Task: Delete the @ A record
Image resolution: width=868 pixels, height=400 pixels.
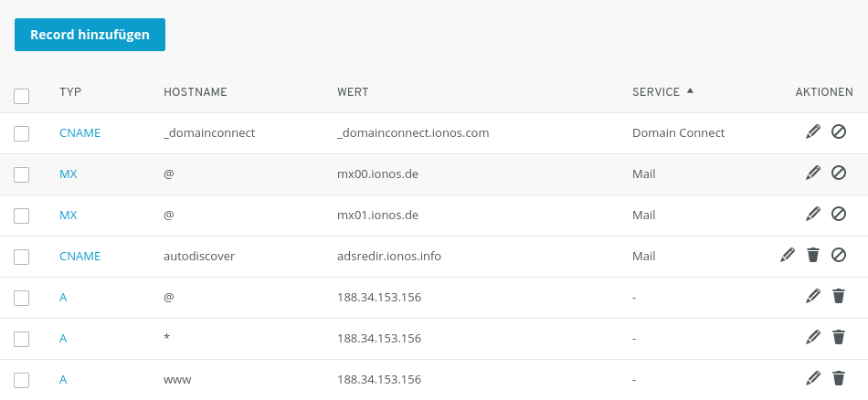Action: 839,296
